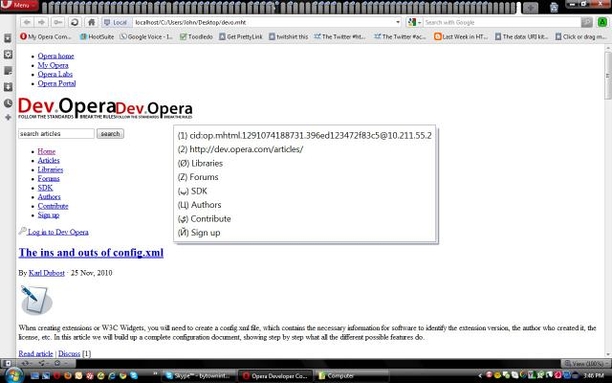Follow the Log in to Dev Opera link
This screenshot has height=383, width=612.
58,232
